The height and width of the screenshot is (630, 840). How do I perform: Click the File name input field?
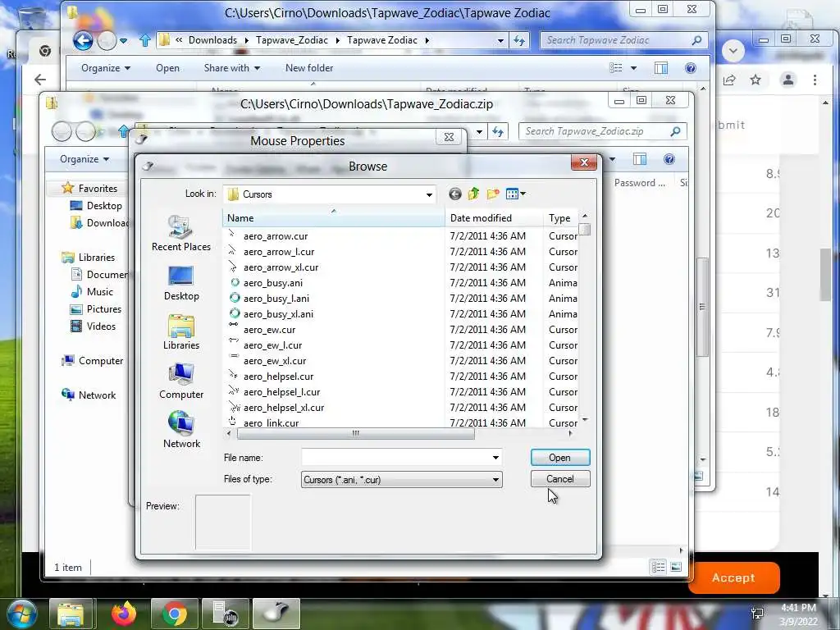click(x=396, y=458)
